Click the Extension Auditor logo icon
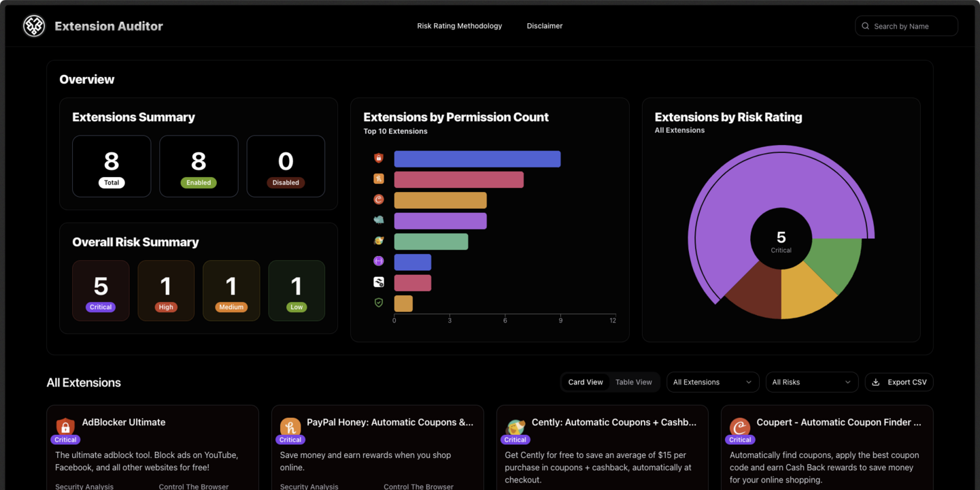 (33, 25)
